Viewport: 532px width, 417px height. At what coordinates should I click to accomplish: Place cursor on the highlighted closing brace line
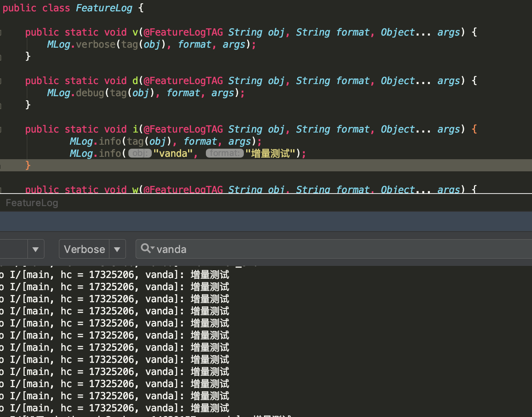click(266, 165)
